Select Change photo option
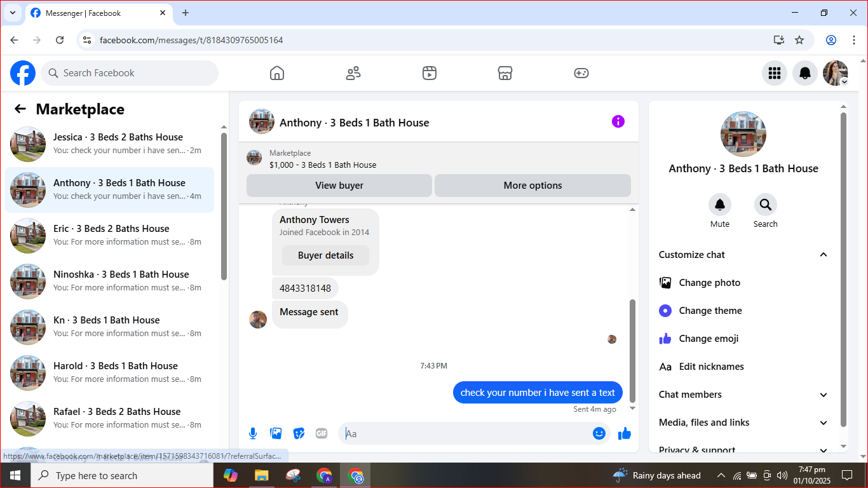The image size is (868, 488). point(743,283)
